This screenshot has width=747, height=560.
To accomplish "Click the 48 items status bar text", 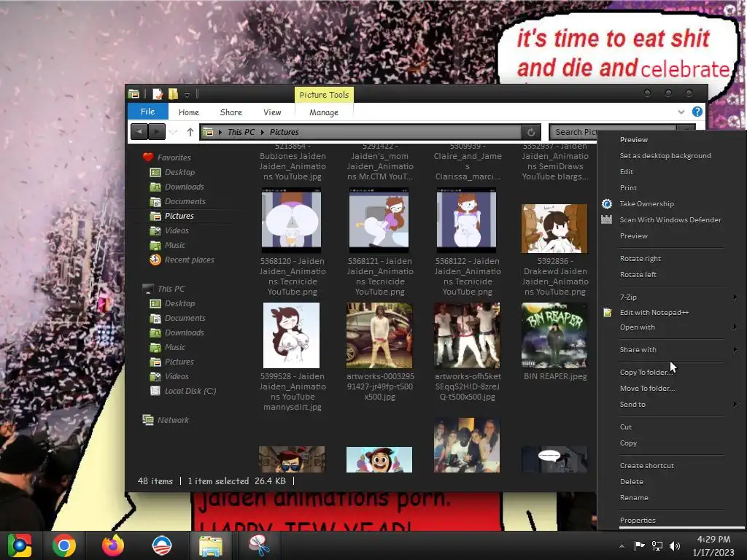I will tap(155, 481).
